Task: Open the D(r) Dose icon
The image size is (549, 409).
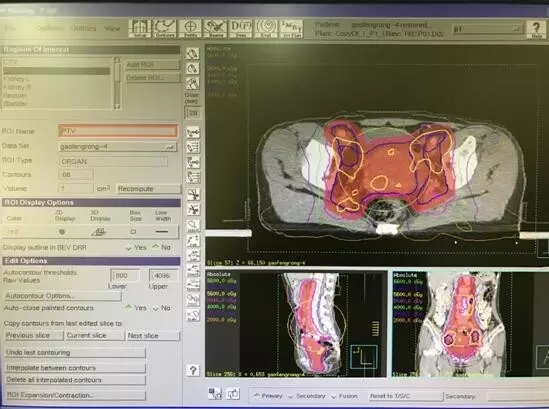Action: [x=240, y=28]
